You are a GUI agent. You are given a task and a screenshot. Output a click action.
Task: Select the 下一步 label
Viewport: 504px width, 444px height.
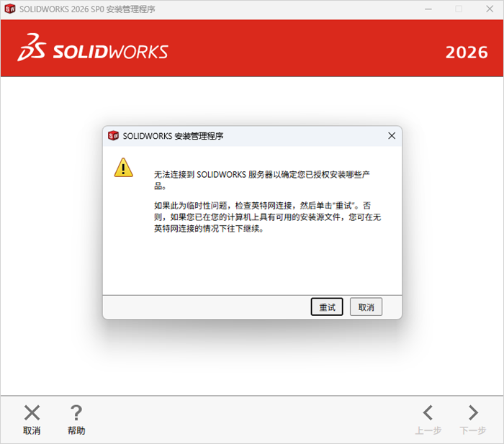tap(473, 430)
